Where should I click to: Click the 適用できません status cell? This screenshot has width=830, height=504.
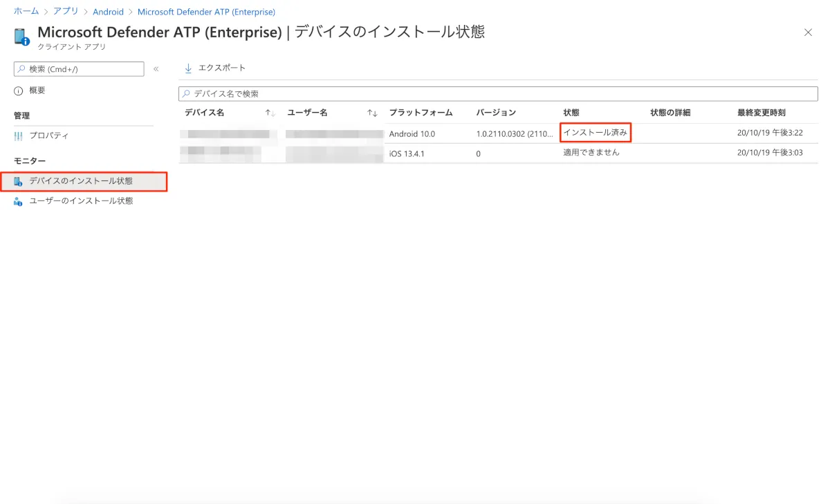pos(591,152)
